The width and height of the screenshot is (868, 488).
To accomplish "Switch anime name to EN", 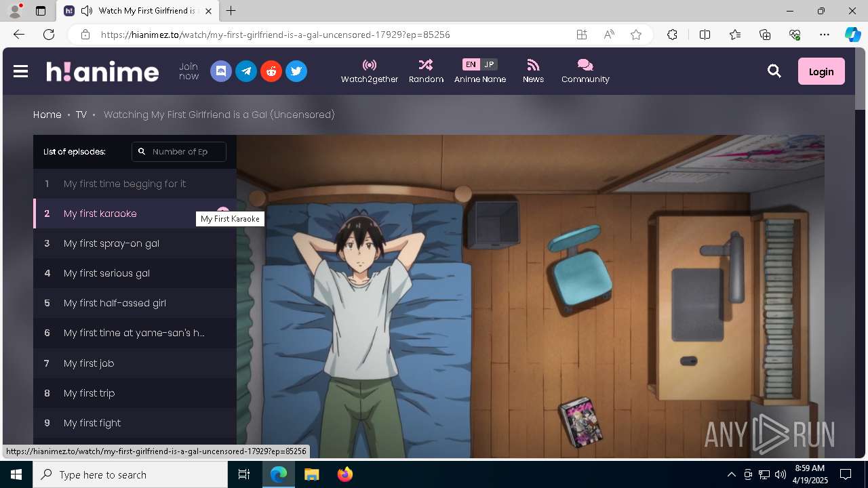I will tap(471, 64).
